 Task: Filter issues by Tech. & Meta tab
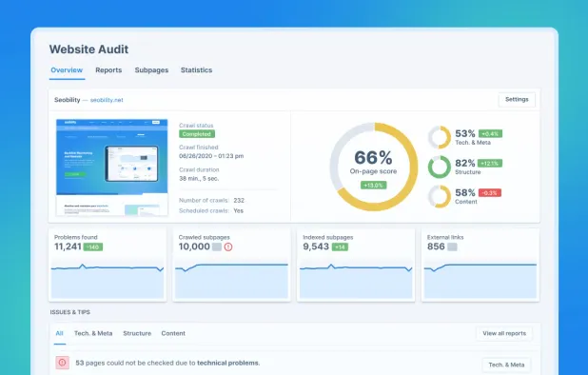pos(93,333)
